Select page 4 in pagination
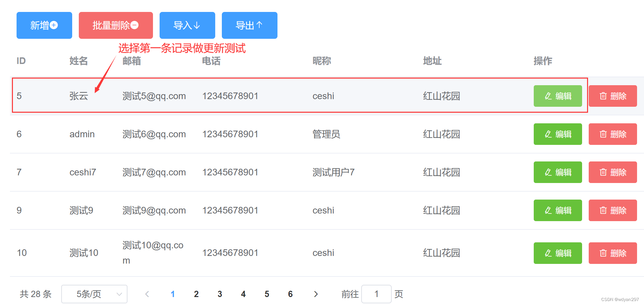Screen dimensions: 644x305 pyautogui.click(x=243, y=294)
